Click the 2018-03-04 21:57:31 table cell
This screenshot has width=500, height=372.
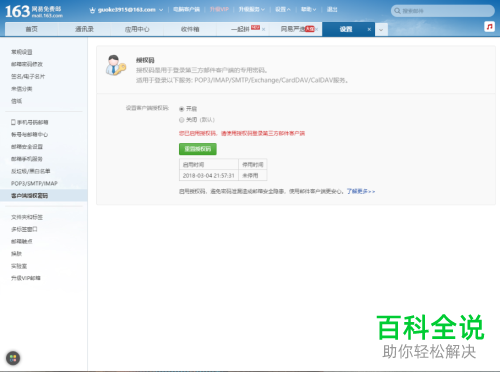tap(209, 175)
